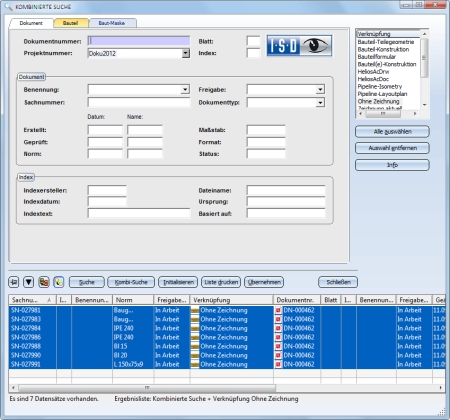Expand the Benennung combo box

pos(185,89)
